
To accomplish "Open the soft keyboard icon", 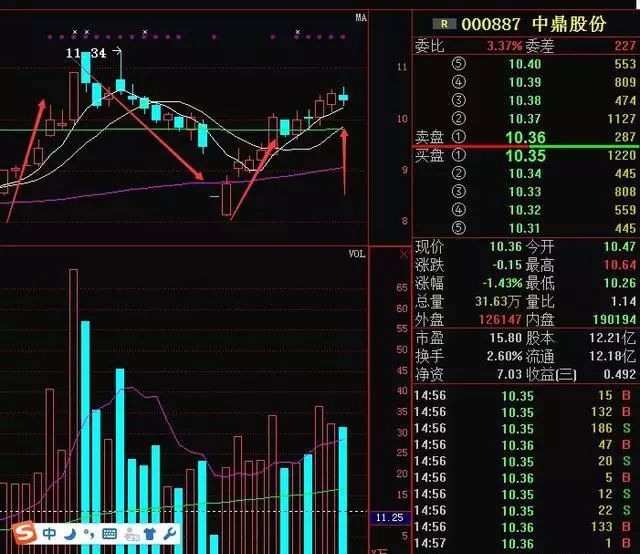I will 109,534.
